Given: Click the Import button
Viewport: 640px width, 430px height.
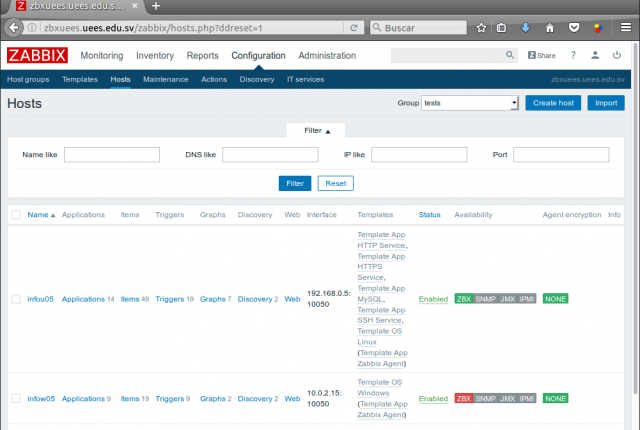Looking at the screenshot, I should (x=606, y=103).
